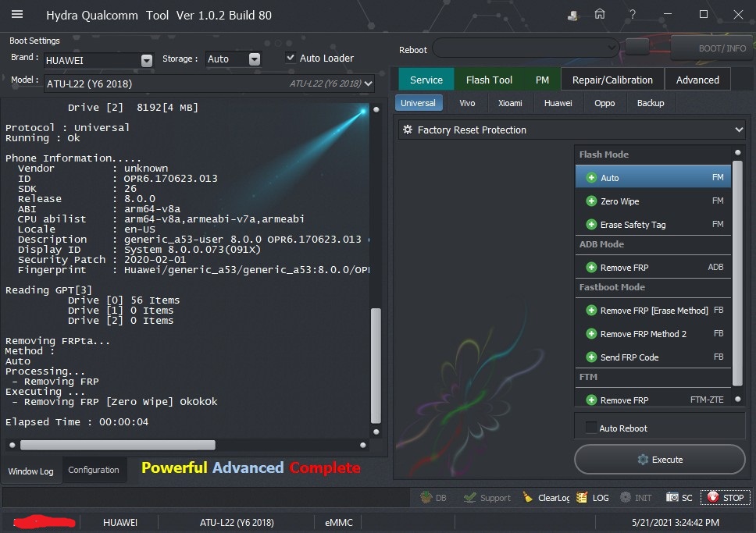Click the Security Patch log line
The image size is (756, 533).
[102, 259]
